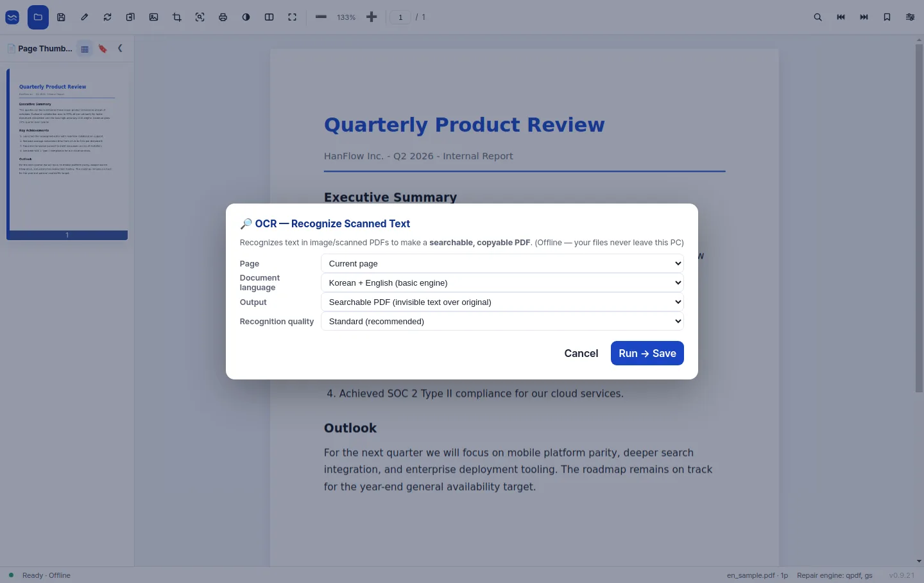This screenshot has height=583, width=924.
Task: Switch to bookmarks tab in sidebar
Action: click(x=103, y=49)
